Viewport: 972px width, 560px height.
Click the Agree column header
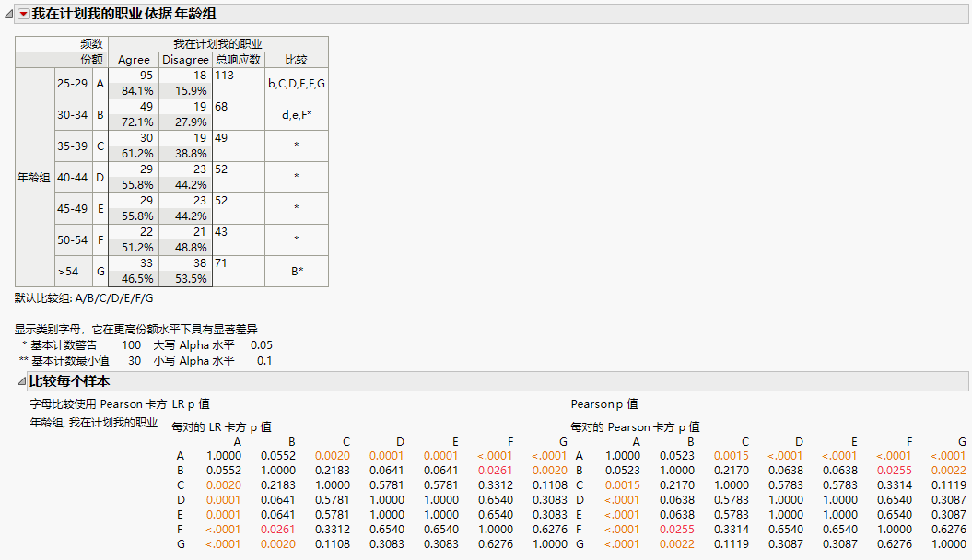tap(134, 59)
